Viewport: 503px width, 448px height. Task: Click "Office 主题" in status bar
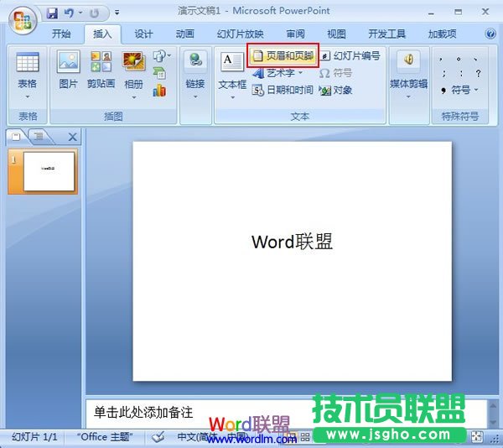click(105, 437)
